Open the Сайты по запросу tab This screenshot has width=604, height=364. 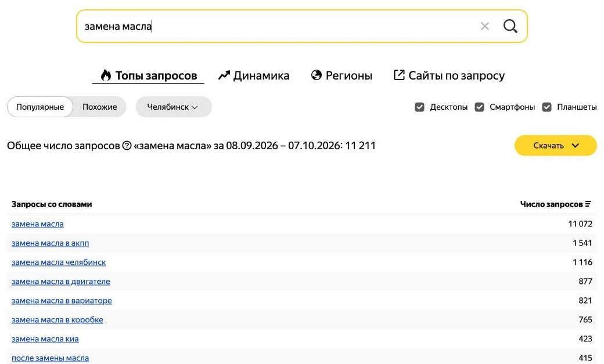point(449,75)
